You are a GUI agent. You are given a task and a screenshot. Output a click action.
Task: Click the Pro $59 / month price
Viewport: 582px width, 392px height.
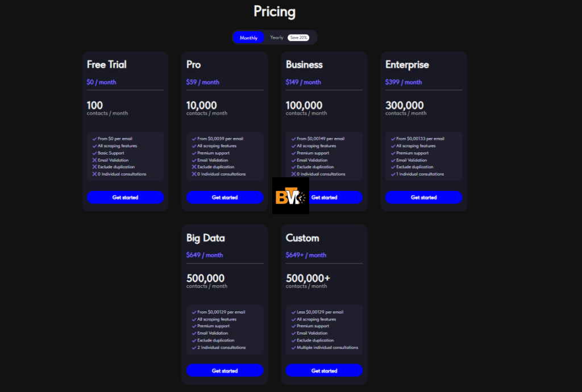click(203, 82)
